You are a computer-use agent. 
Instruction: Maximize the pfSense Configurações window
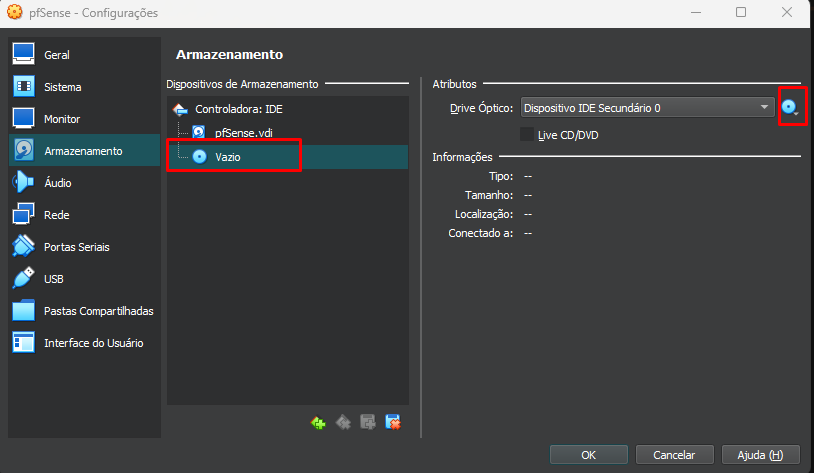pos(741,12)
